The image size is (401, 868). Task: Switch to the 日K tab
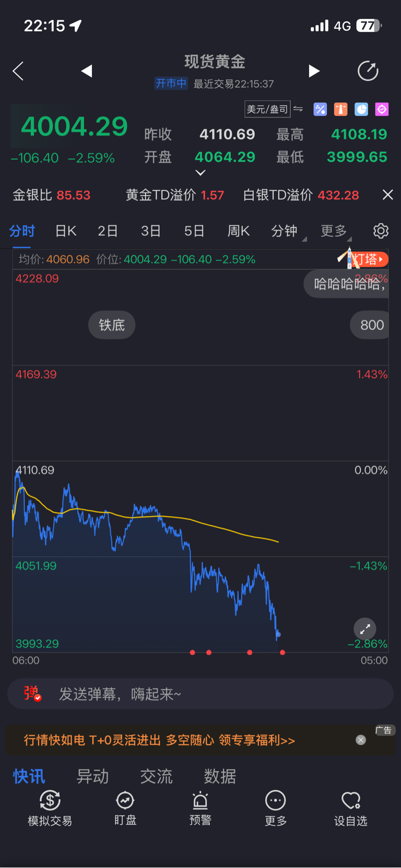(66, 231)
